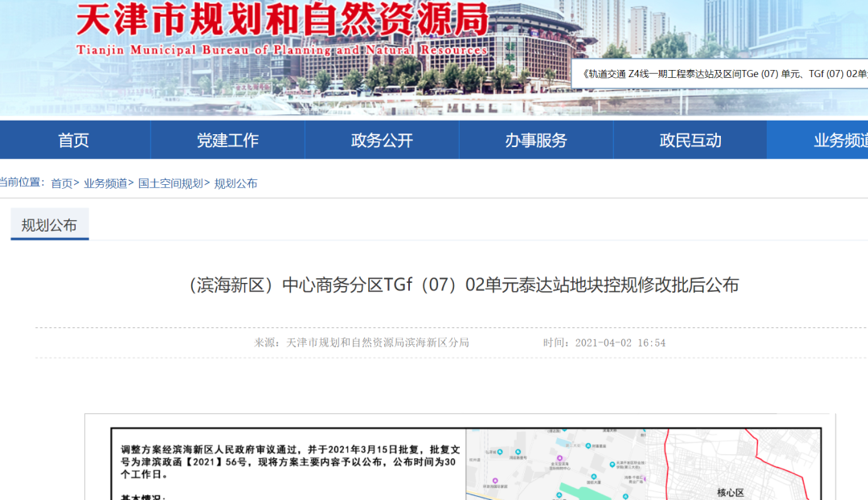Select the 规划公布 section tab
This screenshot has height=500, width=868.
tap(49, 224)
